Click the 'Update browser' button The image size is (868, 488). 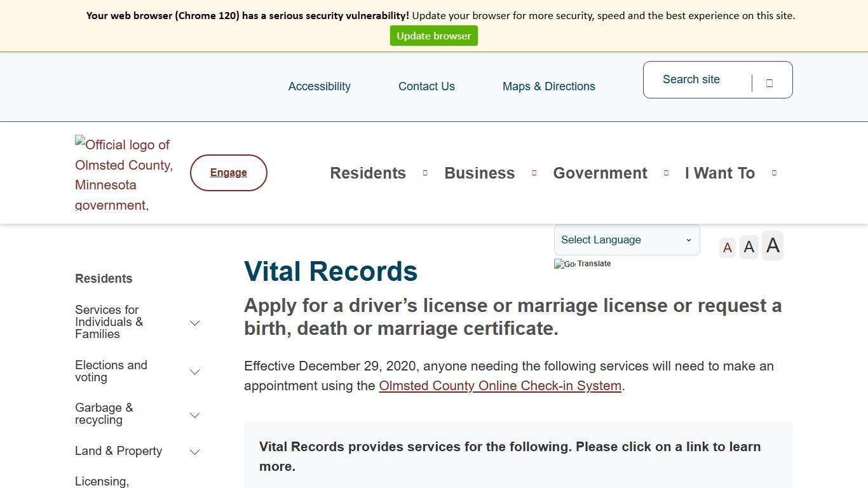(434, 36)
